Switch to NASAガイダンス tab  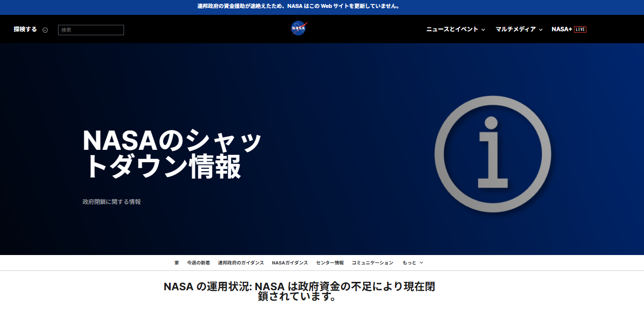[290, 263]
